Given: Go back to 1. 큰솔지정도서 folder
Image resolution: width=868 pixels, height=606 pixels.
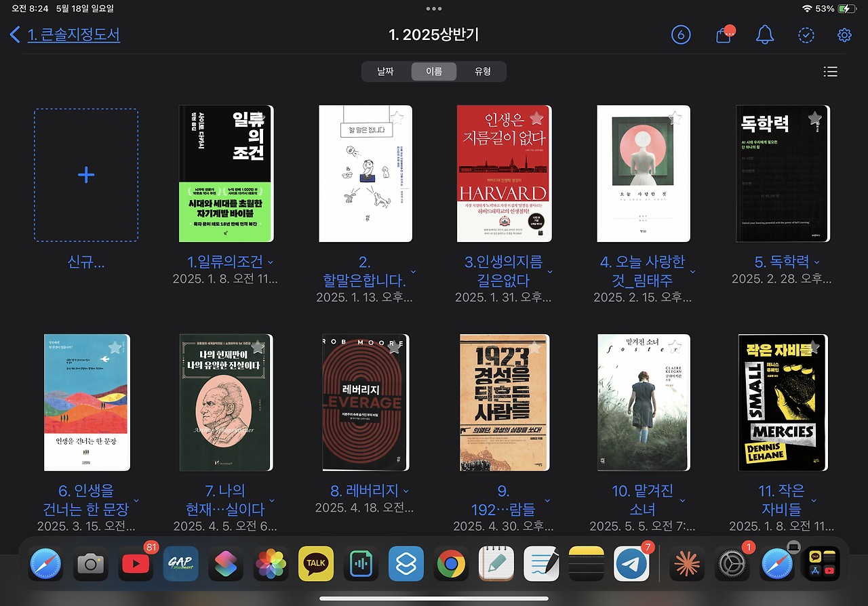Looking at the screenshot, I should 65,35.
